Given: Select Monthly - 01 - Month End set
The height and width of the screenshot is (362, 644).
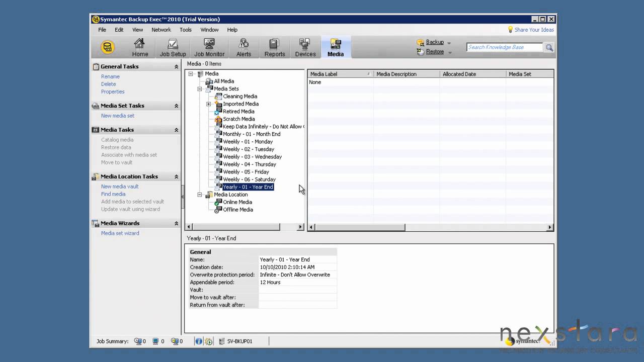Looking at the screenshot, I should (x=252, y=134).
